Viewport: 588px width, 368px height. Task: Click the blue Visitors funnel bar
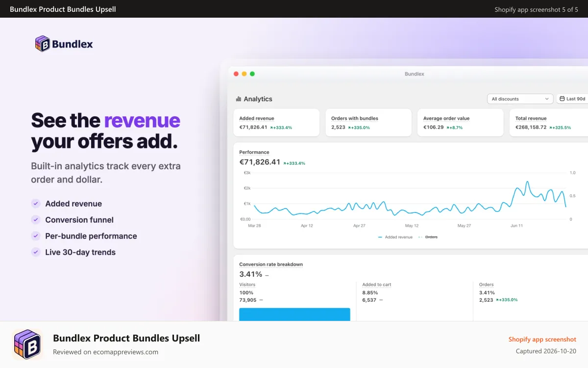(294, 315)
